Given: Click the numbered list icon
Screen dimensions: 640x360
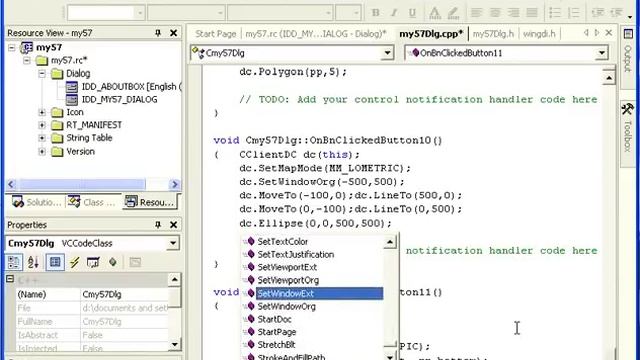Looking at the screenshot, I should pyautogui.click(x=573, y=13).
